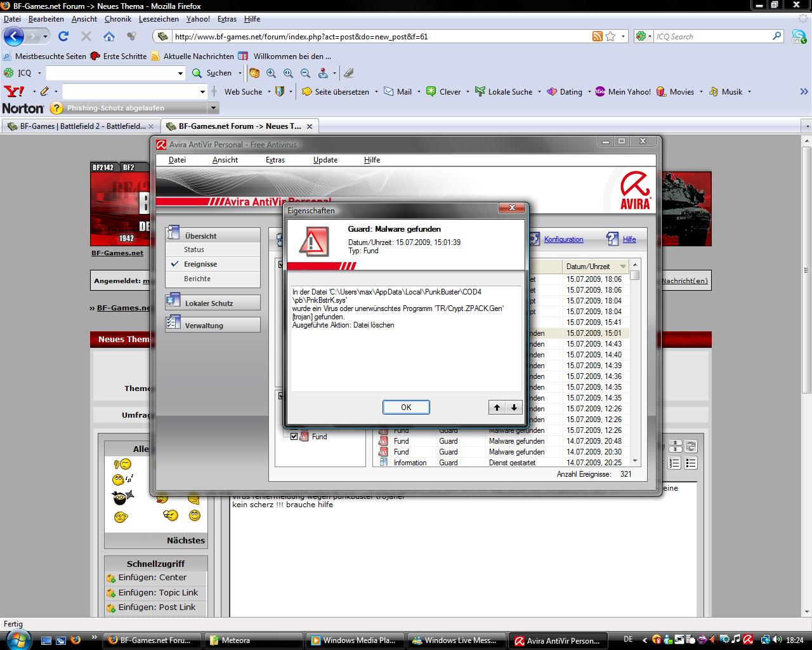
Task: Open the Hilfe link in Avira panel
Action: [x=629, y=239]
